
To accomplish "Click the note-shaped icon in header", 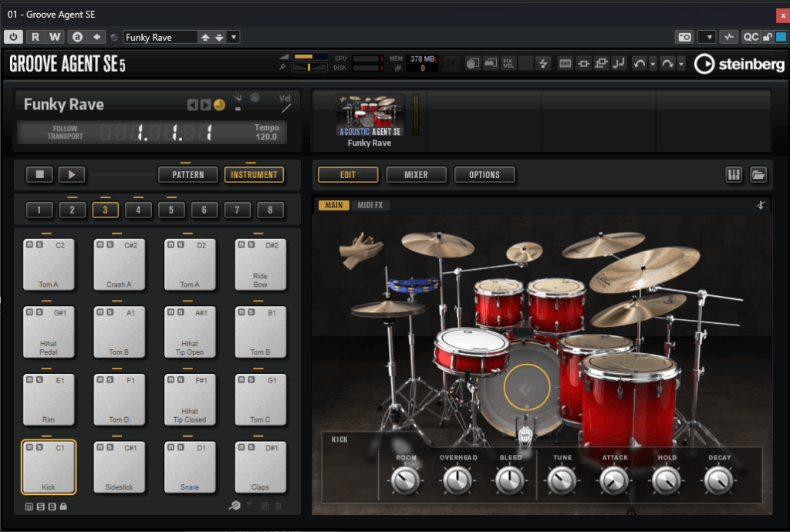I will tap(619, 63).
